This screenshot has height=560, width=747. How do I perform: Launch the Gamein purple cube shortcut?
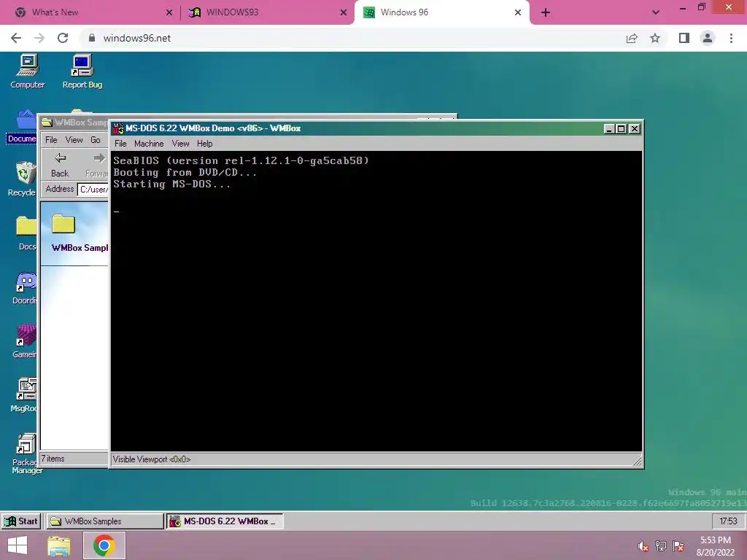tap(25, 341)
